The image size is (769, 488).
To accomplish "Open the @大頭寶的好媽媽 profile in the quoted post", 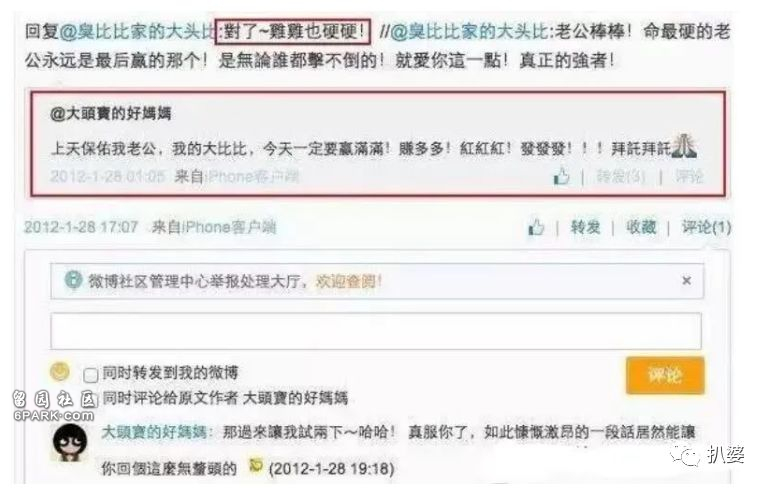I will (x=110, y=114).
